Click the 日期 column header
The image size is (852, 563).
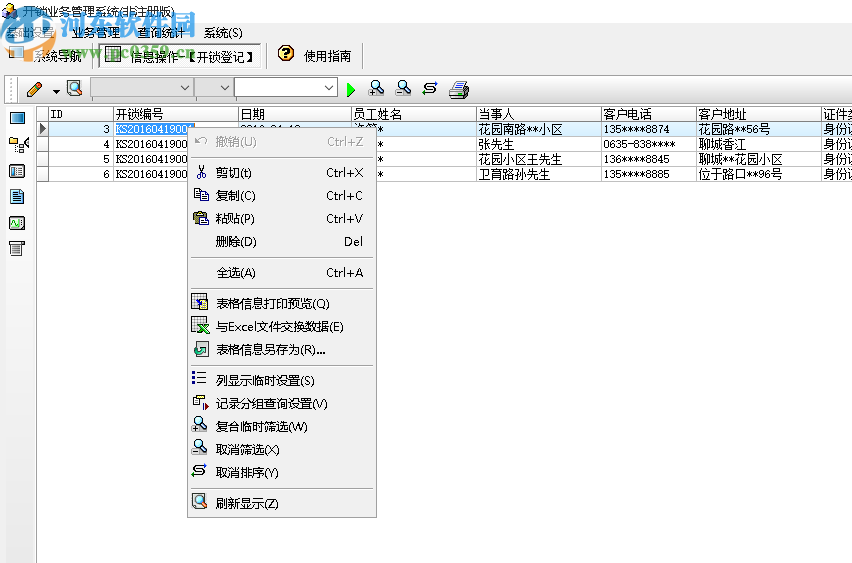[295, 114]
